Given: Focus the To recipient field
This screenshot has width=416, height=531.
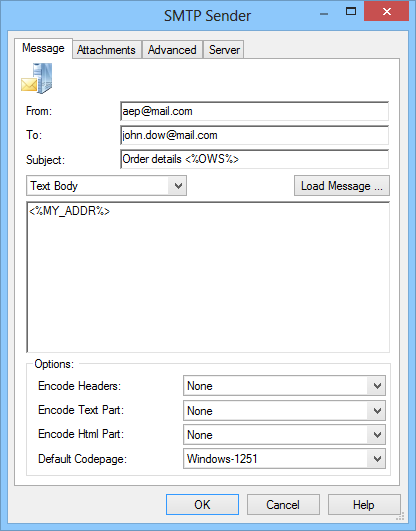Looking at the screenshot, I should 254,135.
